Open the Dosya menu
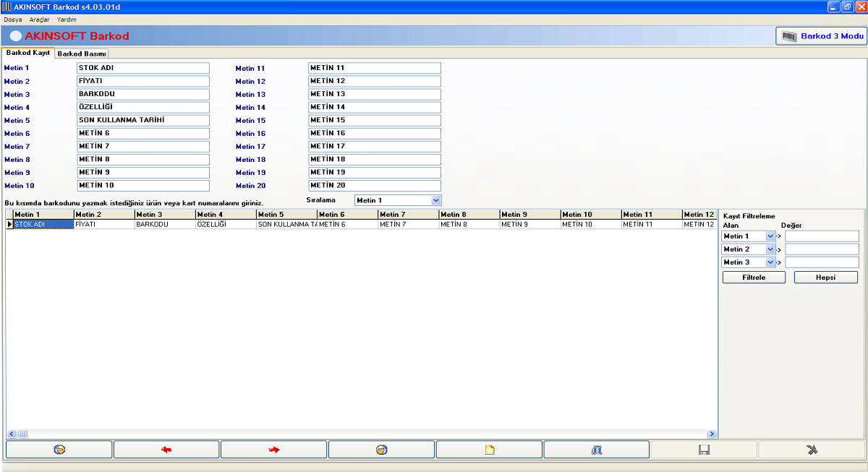868x472 pixels. click(12, 20)
